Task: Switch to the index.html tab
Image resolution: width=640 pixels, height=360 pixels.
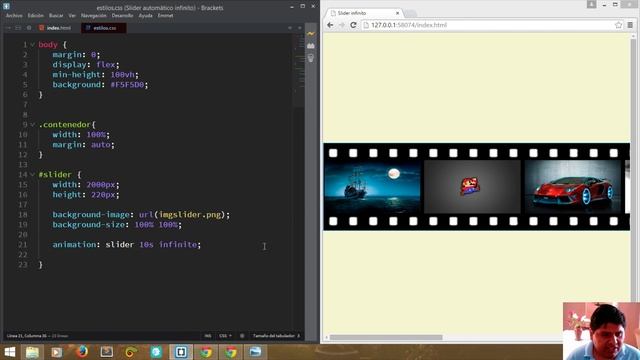Action: pyautogui.click(x=56, y=28)
